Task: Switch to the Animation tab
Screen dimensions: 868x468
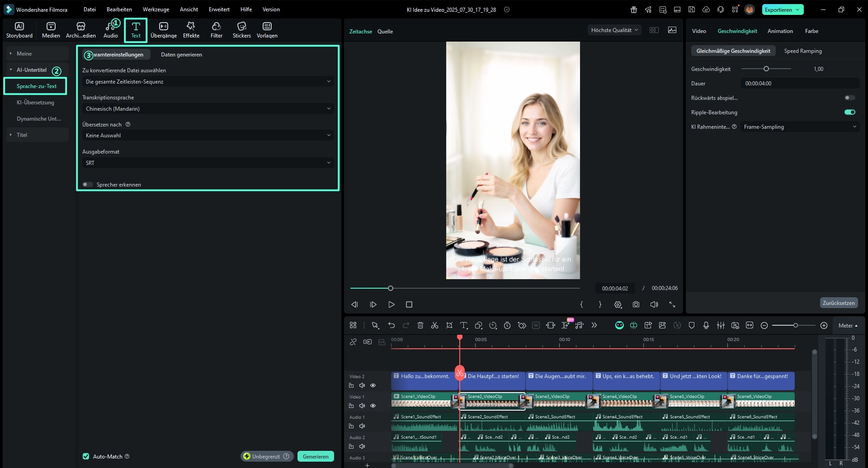Action: (x=780, y=31)
